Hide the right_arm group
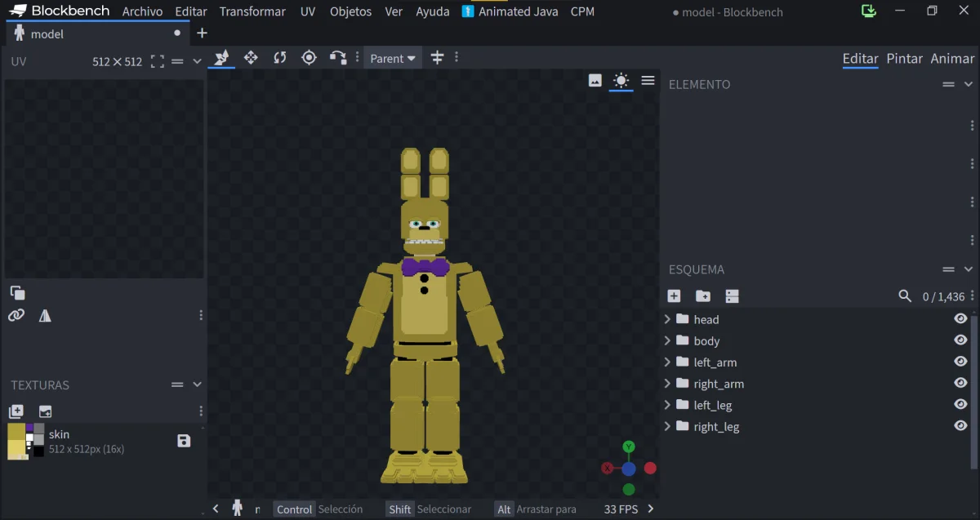This screenshot has width=980, height=520. click(x=960, y=383)
